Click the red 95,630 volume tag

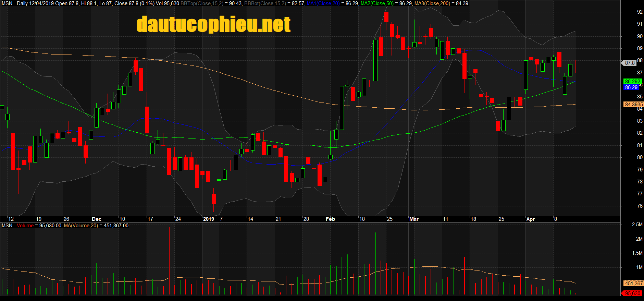pos(632,293)
